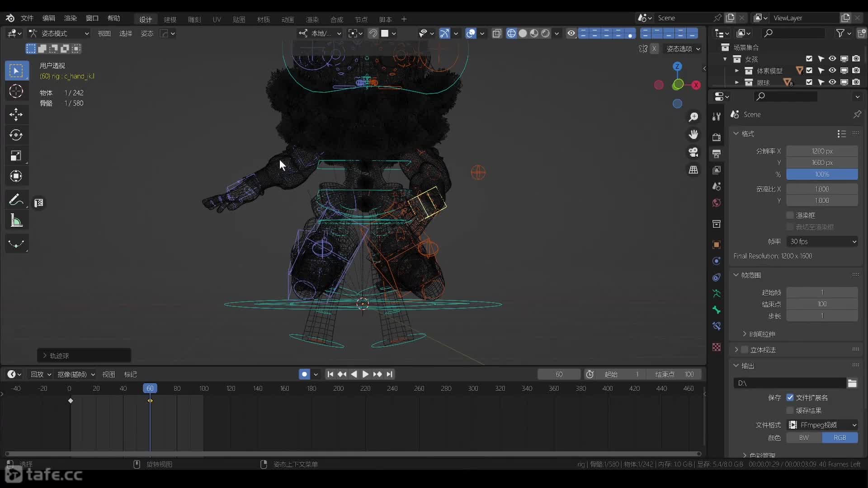Select the Scale tool

coord(16,156)
